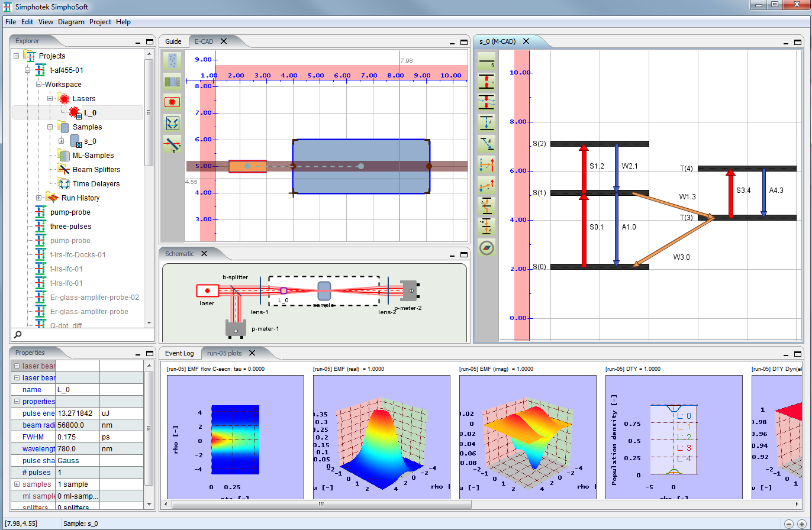Select the energy level tool in M-CAD toolbar
The width and height of the screenshot is (812, 530).
click(486, 60)
